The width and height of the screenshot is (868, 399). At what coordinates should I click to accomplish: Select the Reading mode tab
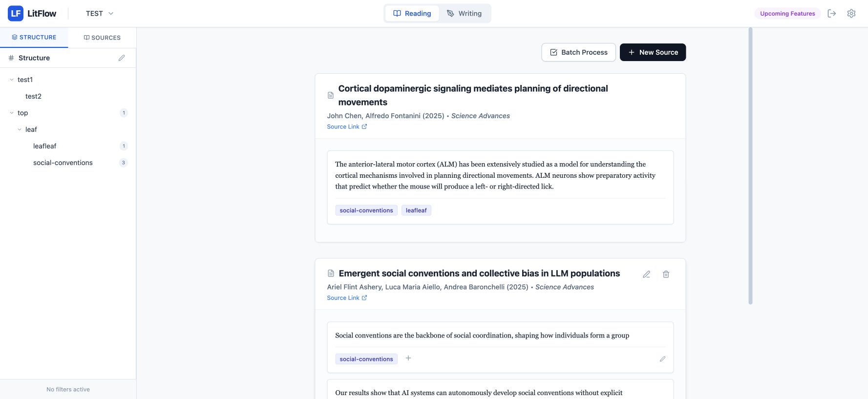412,14
